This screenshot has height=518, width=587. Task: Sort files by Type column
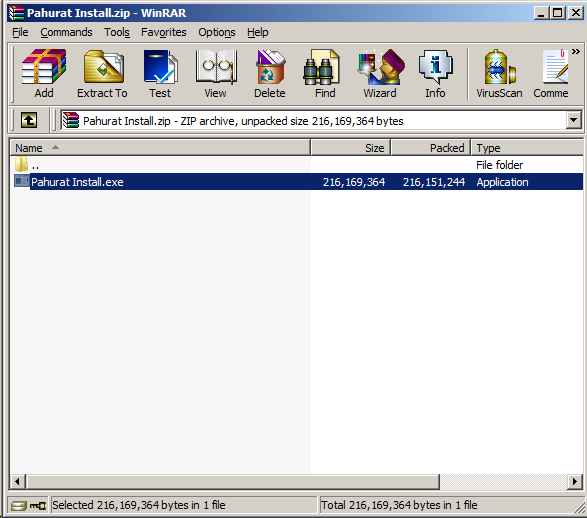click(527, 147)
